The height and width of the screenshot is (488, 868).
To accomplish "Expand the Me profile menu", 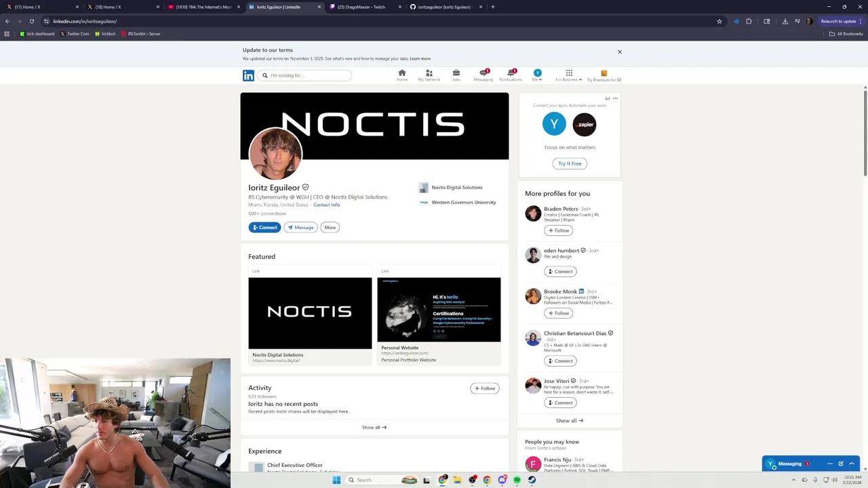I will point(537,75).
